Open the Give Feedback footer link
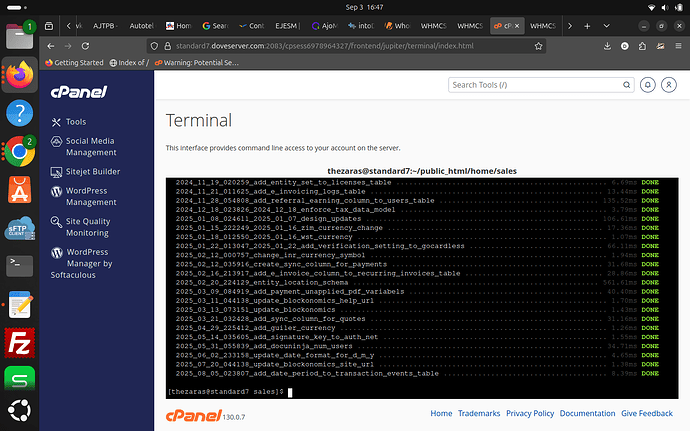 pyautogui.click(x=647, y=413)
